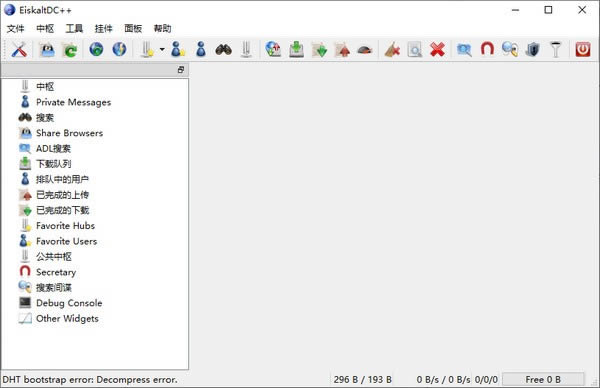Click public hubs tower icon in toolbar
600x388 pixels.
(x=246, y=50)
